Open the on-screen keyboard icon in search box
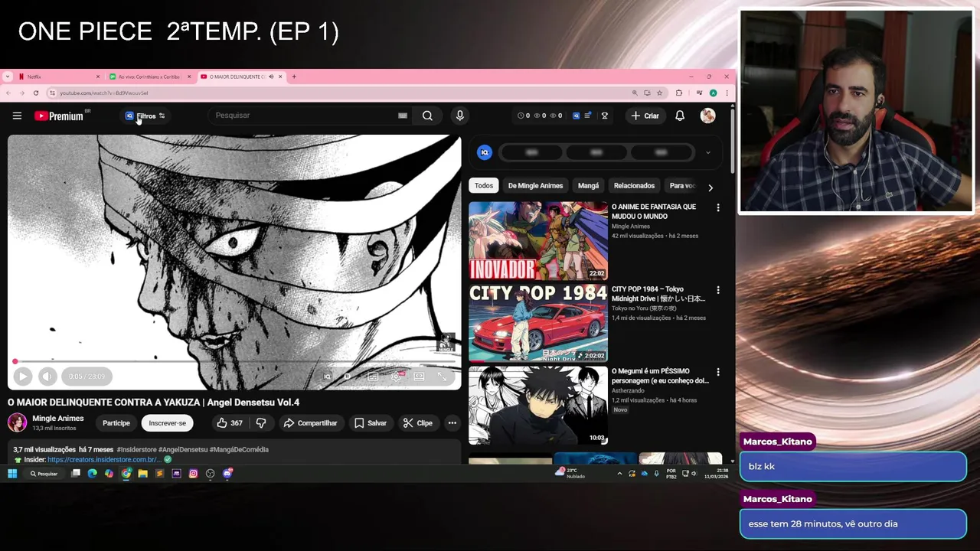This screenshot has width=980, height=551. [403, 116]
